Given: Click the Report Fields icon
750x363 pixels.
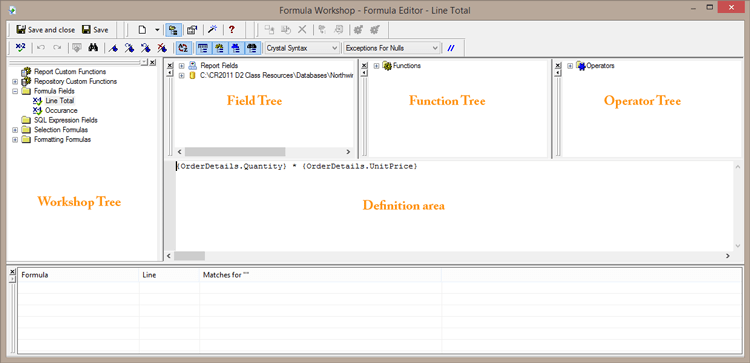Looking at the screenshot, I should point(193,66).
